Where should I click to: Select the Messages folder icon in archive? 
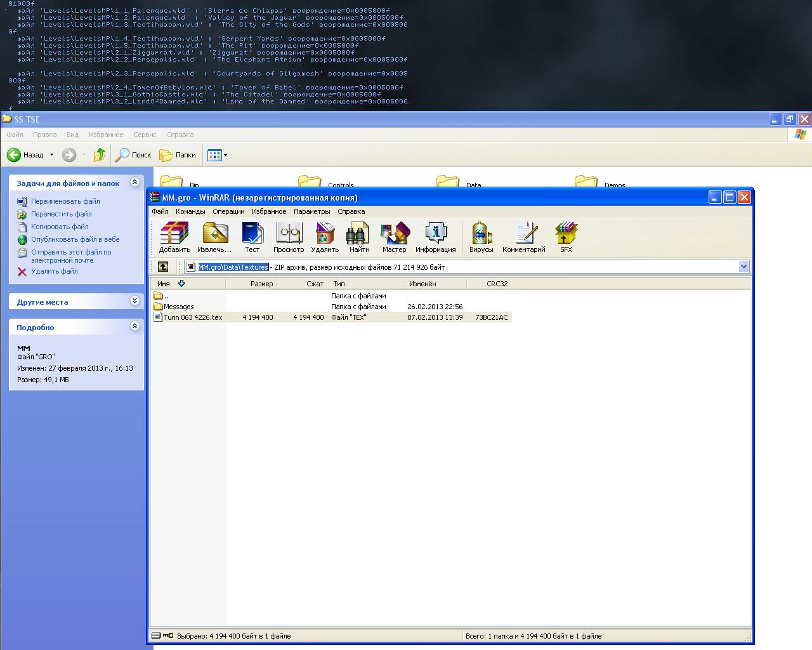[158, 307]
